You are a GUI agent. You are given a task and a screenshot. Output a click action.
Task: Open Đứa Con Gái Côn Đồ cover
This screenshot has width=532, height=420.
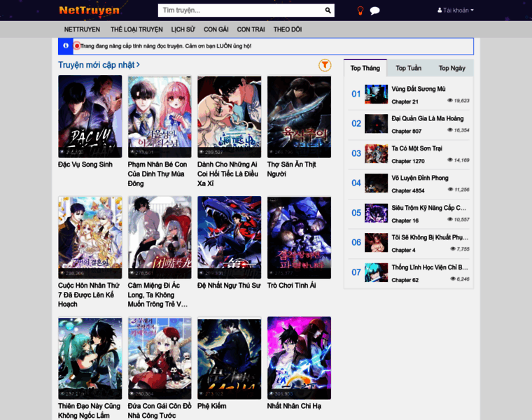[160, 358]
